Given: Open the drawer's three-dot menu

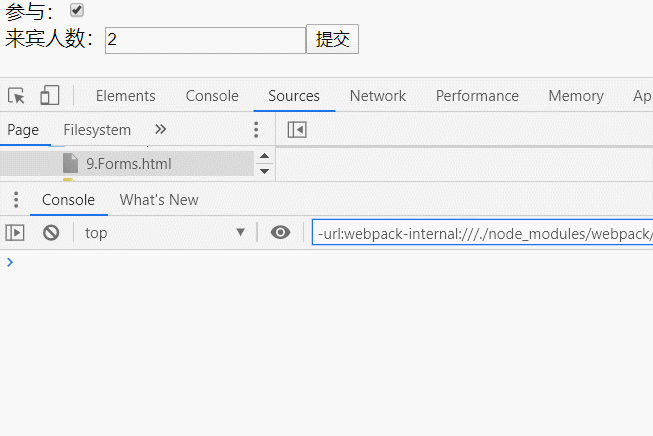Looking at the screenshot, I should [16, 200].
